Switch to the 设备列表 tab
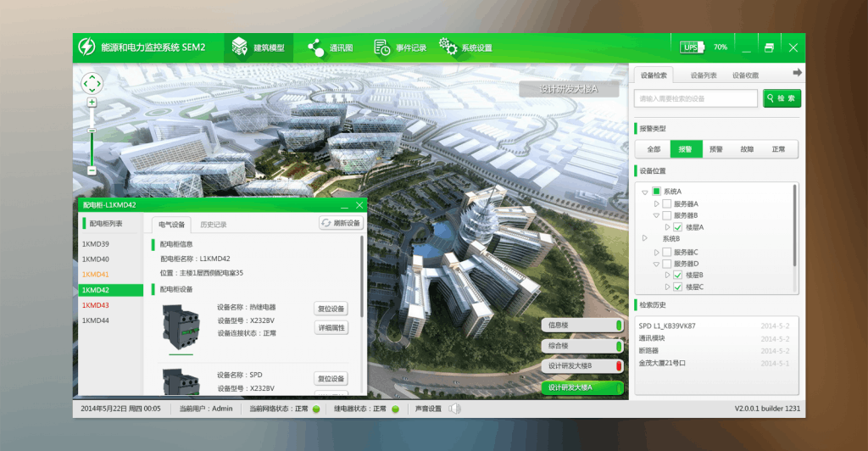 703,75
